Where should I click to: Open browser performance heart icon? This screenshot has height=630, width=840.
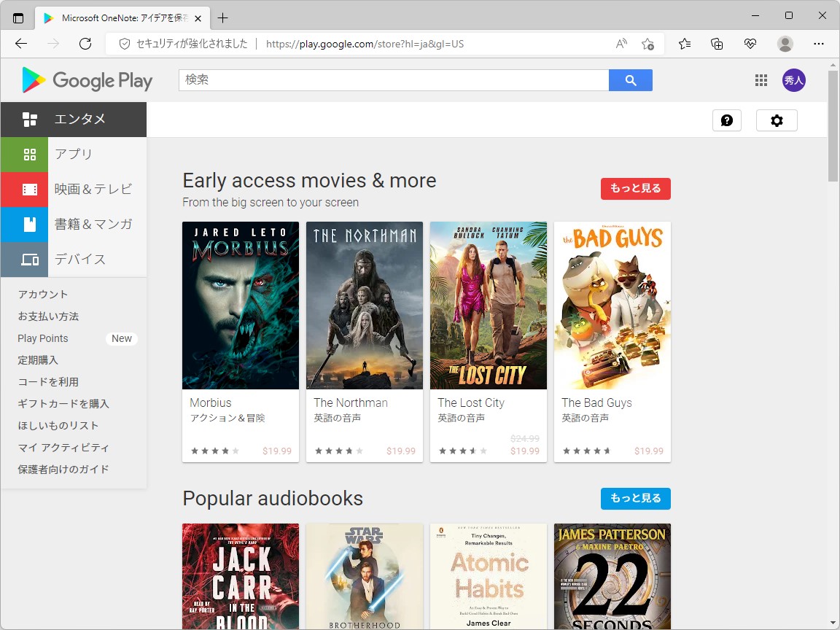point(750,44)
